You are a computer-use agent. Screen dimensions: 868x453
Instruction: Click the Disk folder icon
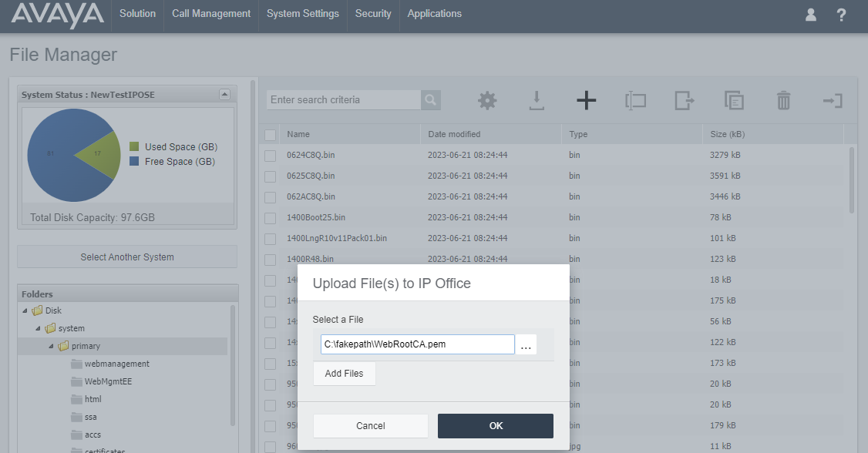coord(37,310)
